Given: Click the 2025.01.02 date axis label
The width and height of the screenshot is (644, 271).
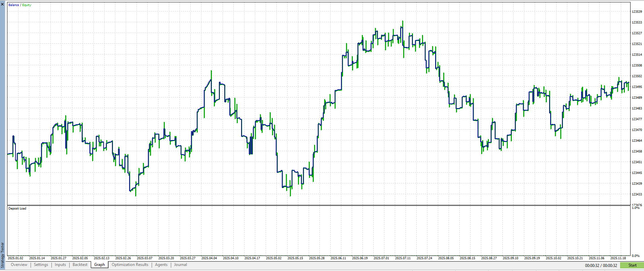Looking at the screenshot, I should coord(15,258).
